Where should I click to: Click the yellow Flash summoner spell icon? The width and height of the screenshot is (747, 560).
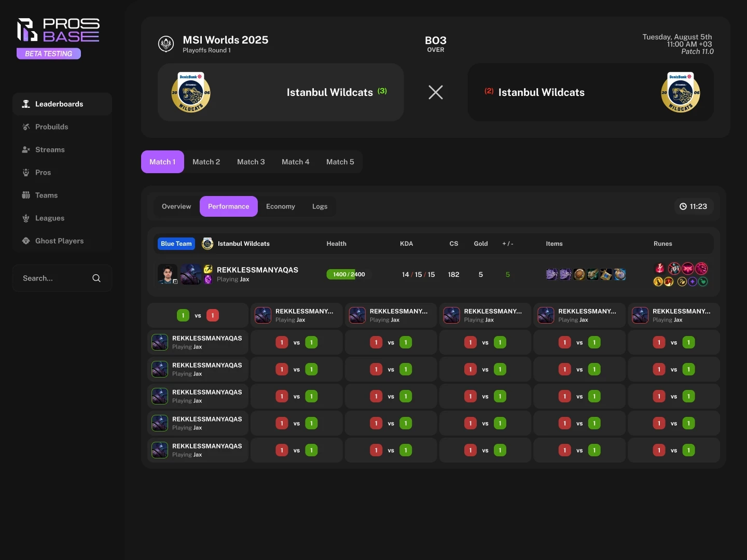point(208,269)
